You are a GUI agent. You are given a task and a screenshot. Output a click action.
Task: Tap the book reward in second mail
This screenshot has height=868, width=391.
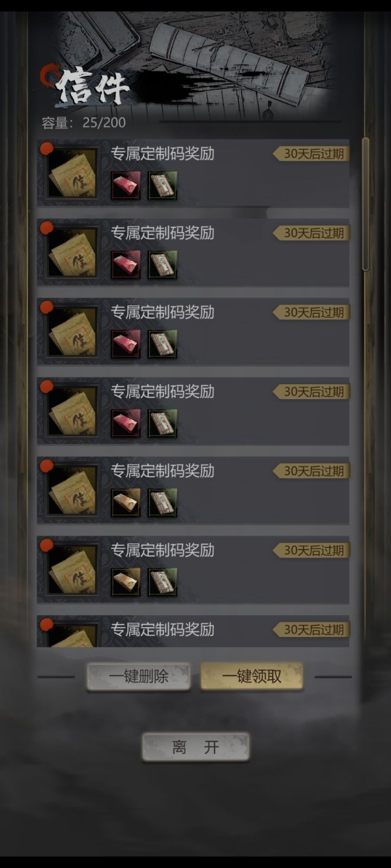[162, 265]
